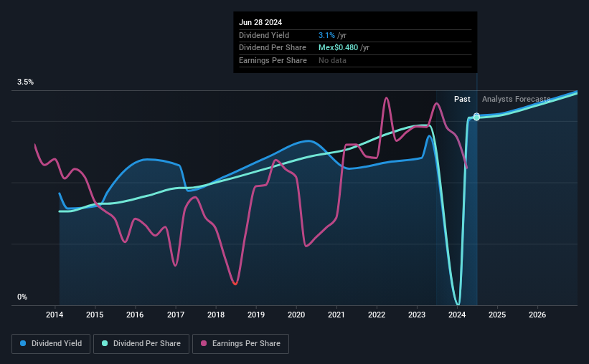Screen dimensions: 589x364
Task: Click the Earnings Per Share tooltip row label
Action: pyautogui.click(x=273, y=60)
